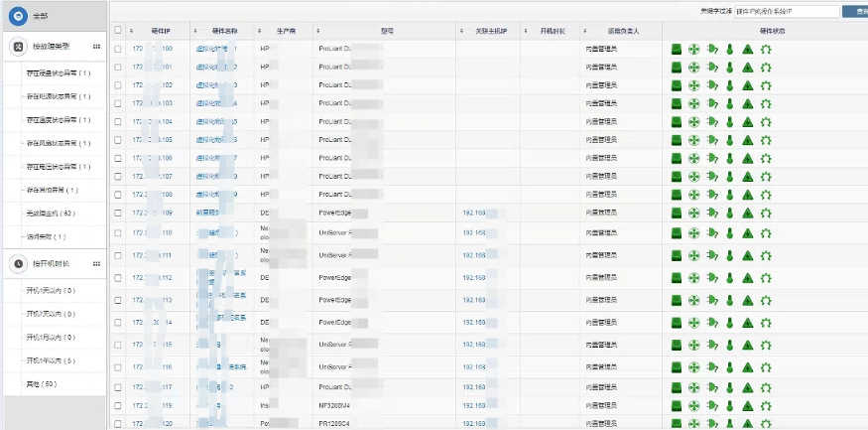Sort the table by the 硬件IP column arrow

(132, 31)
